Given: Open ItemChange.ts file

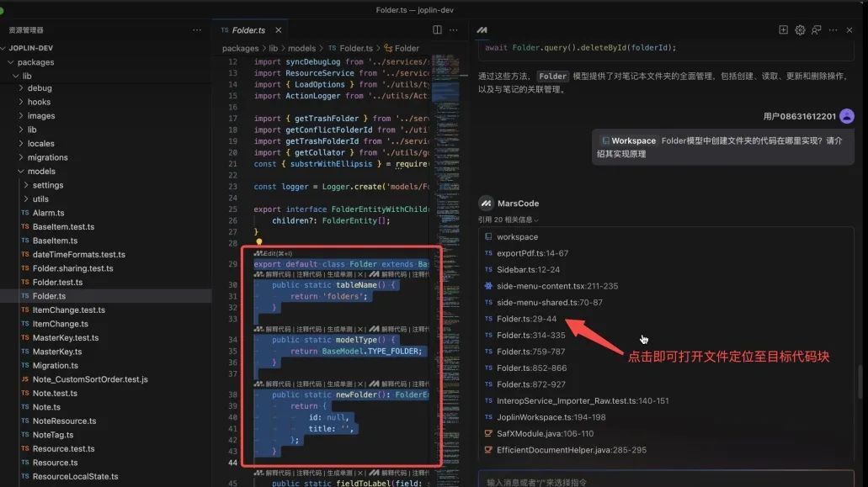Looking at the screenshot, I should tap(60, 324).
